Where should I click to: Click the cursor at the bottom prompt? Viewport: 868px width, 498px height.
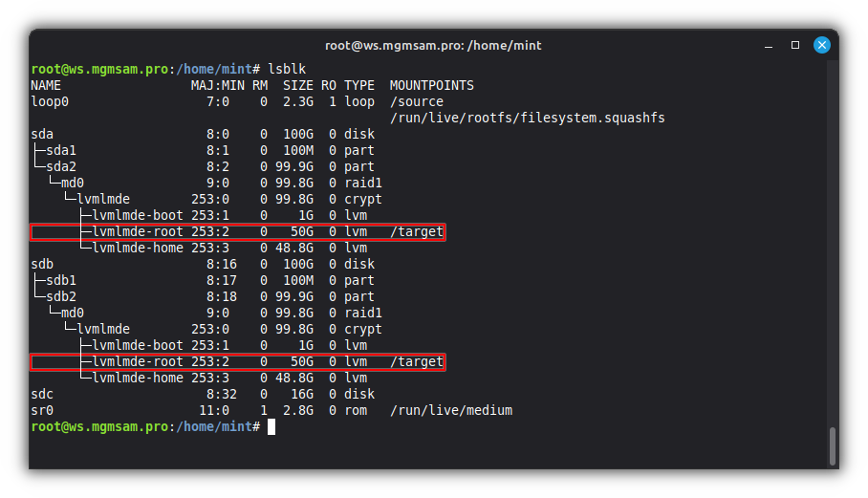point(271,426)
